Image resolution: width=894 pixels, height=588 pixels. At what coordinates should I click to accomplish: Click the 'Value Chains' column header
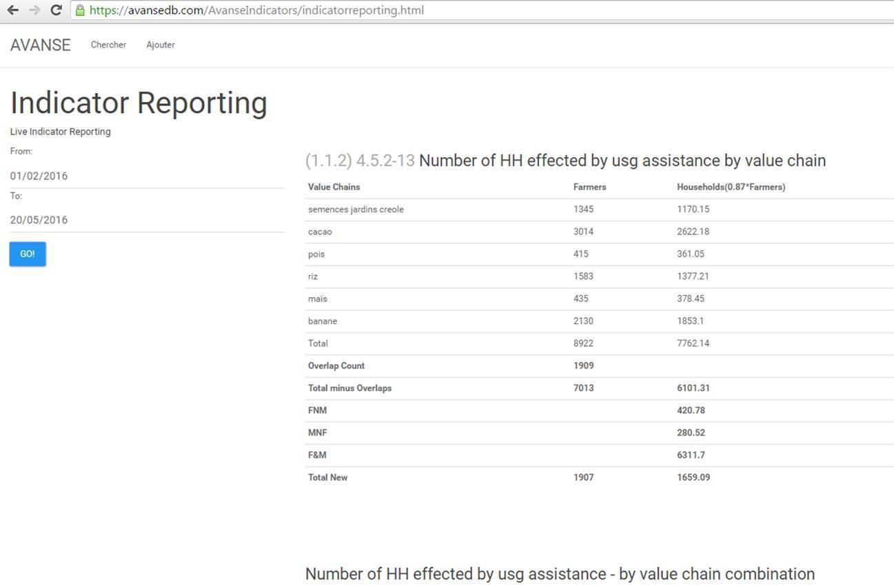[x=334, y=187]
